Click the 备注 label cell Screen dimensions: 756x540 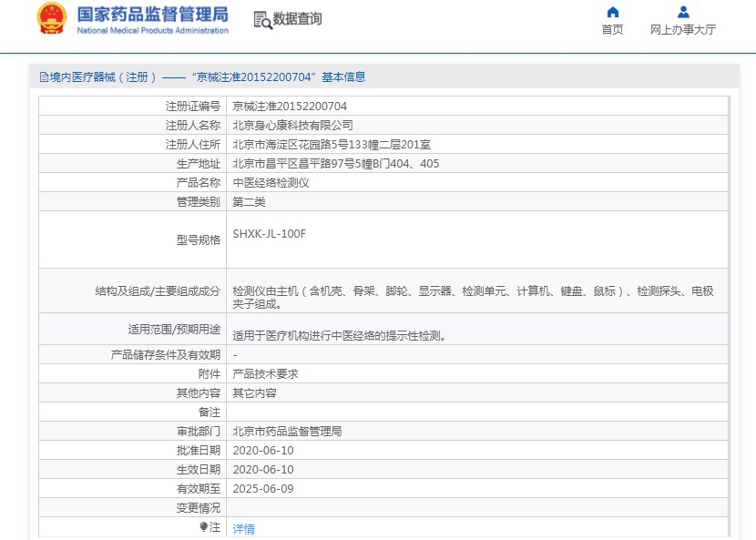[133, 413]
